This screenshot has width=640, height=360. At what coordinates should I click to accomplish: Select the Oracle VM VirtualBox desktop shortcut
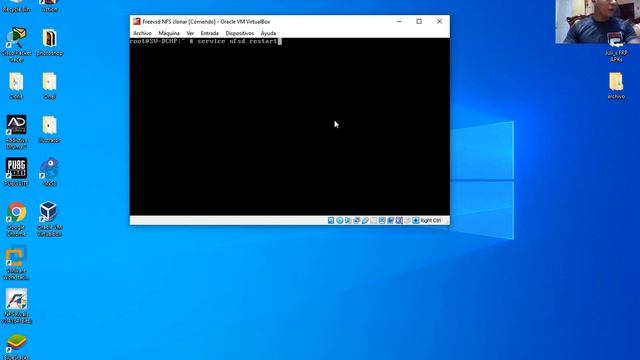click(x=49, y=219)
